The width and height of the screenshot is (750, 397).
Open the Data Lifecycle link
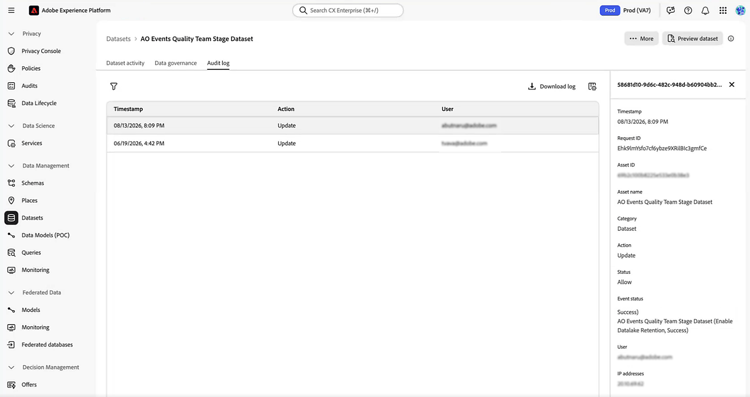pos(39,103)
